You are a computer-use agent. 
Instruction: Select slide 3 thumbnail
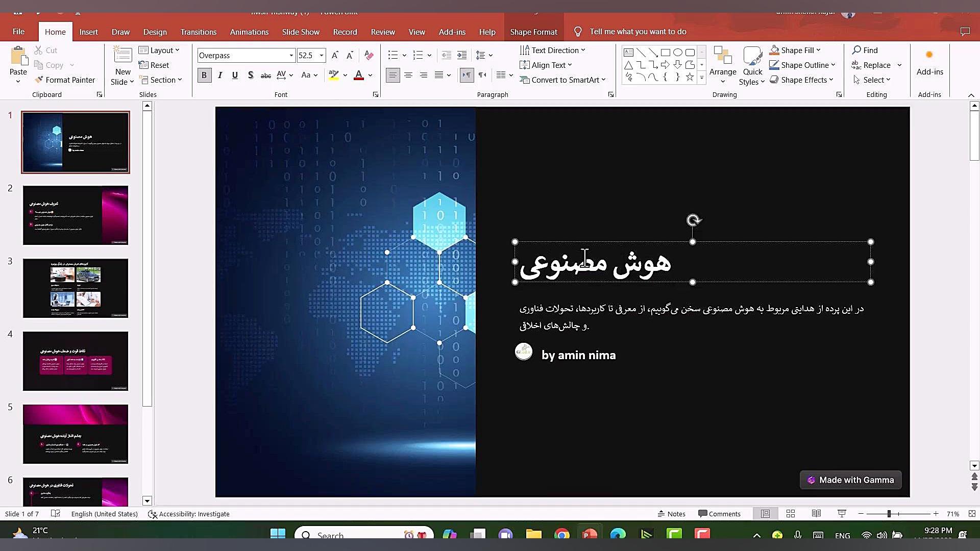76,288
